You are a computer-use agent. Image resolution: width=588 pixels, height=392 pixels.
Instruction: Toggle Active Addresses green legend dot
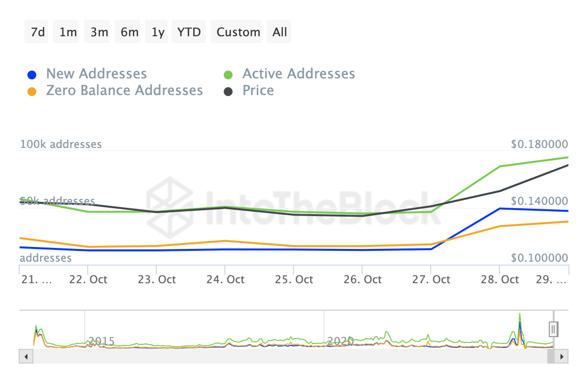tap(228, 75)
